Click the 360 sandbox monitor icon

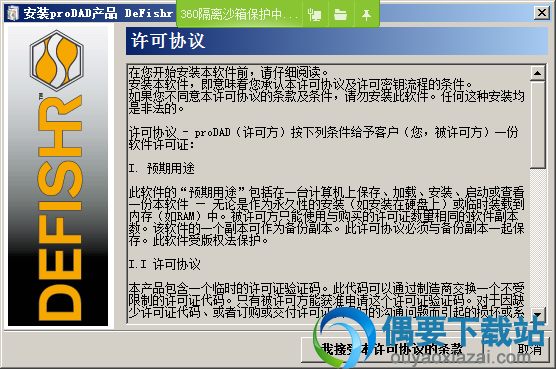click(x=315, y=15)
